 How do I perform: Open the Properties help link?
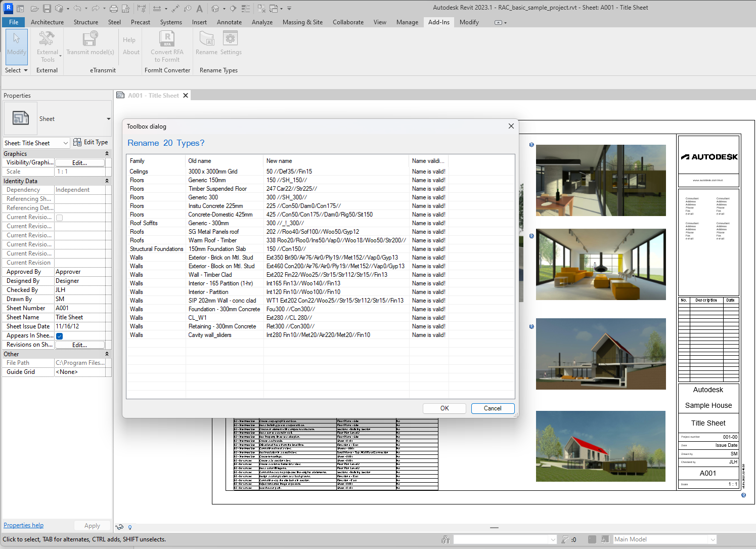tap(23, 525)
